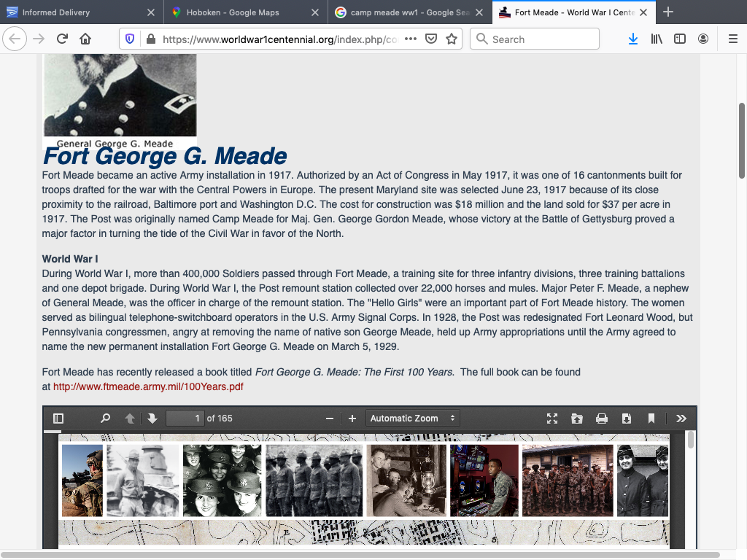Image resolution: width=747 pixels, height=560 pixels.
Task: Open the Automatic Zoom dropdown
Action: pos(412,419)
